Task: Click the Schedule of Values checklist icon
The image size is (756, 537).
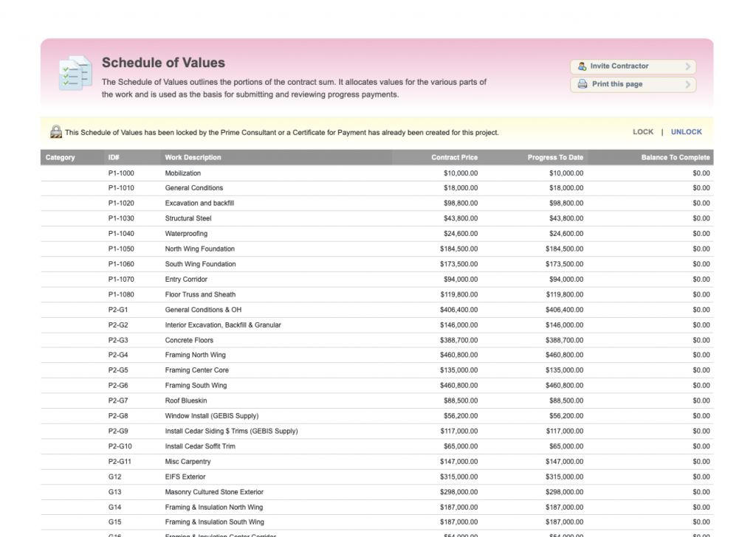Action: (76, 73)
